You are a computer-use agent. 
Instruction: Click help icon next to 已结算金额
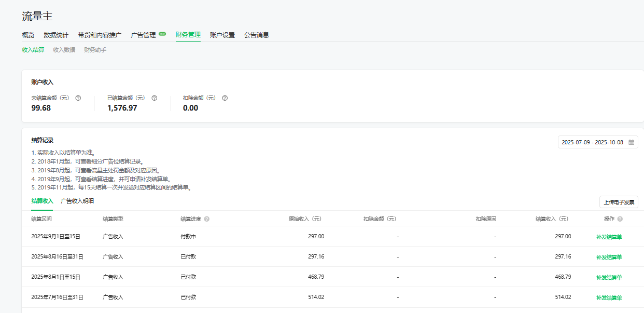154,98
